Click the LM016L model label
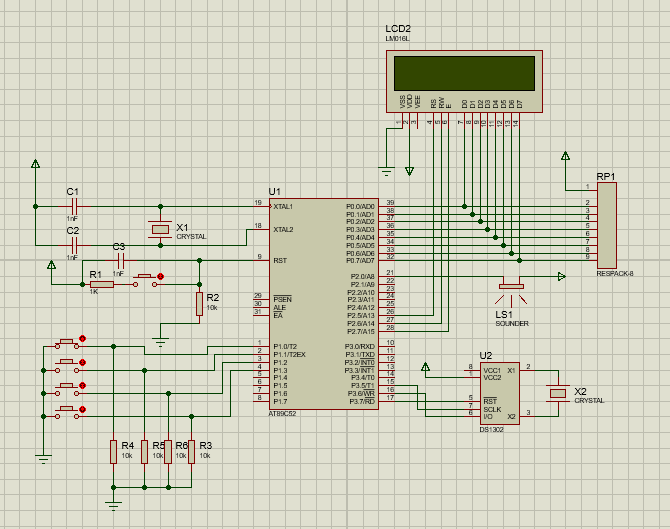Screen dimensions: 670x529 (x=397, y=38)
